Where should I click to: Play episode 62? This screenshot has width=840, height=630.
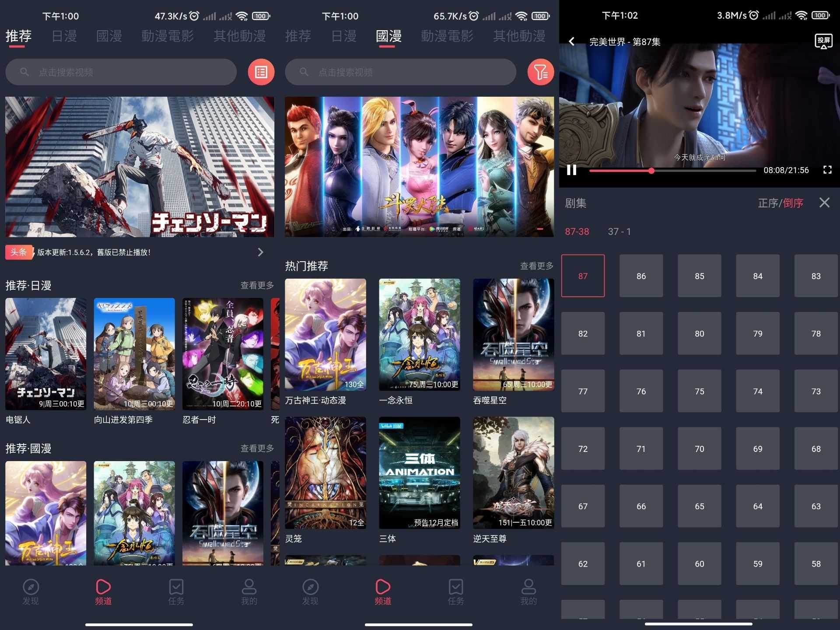tap(583, 563)
